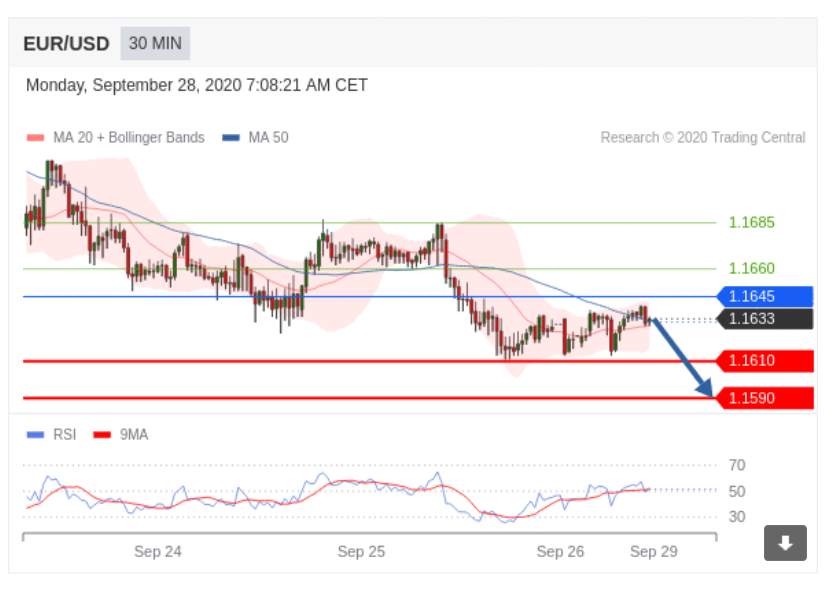Image resolution: width=833 pixels, height=590 pixels.
Task: Click the MA 20 + Bollinger Bands legend swatch
Action: click(x=36, y=138)
